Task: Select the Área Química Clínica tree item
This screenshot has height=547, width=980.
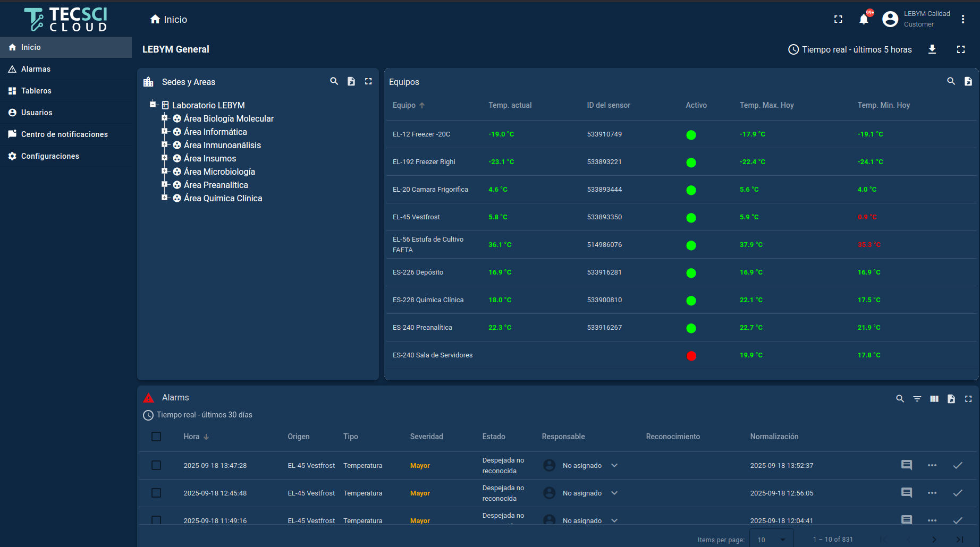Action: coord(223,198)
